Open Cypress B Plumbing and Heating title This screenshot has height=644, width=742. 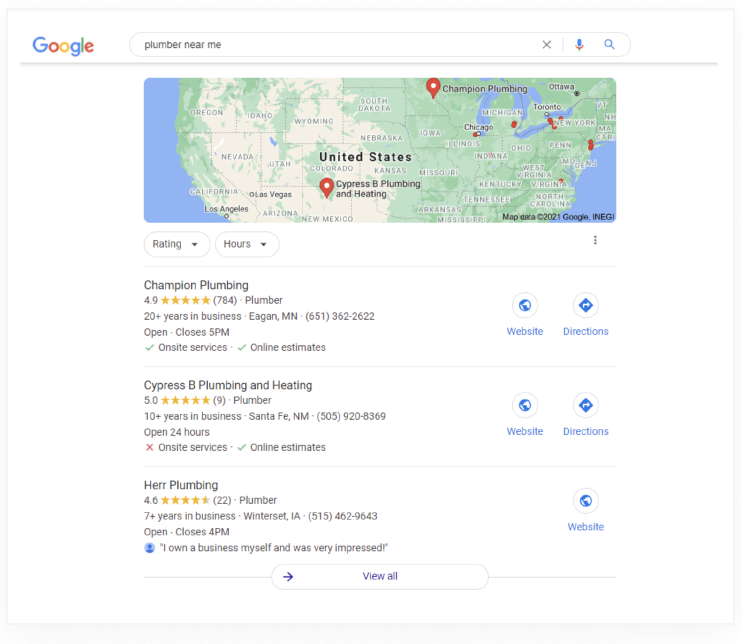click(x=228, y=385)
